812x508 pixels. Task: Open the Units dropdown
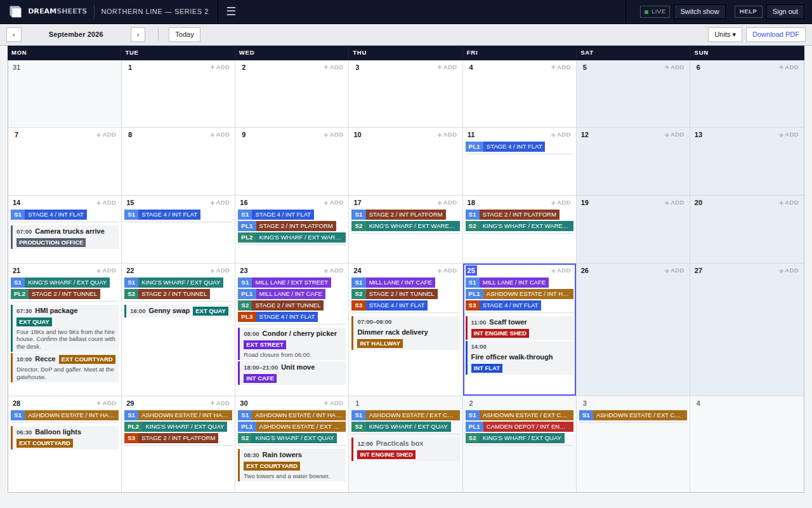725,34
